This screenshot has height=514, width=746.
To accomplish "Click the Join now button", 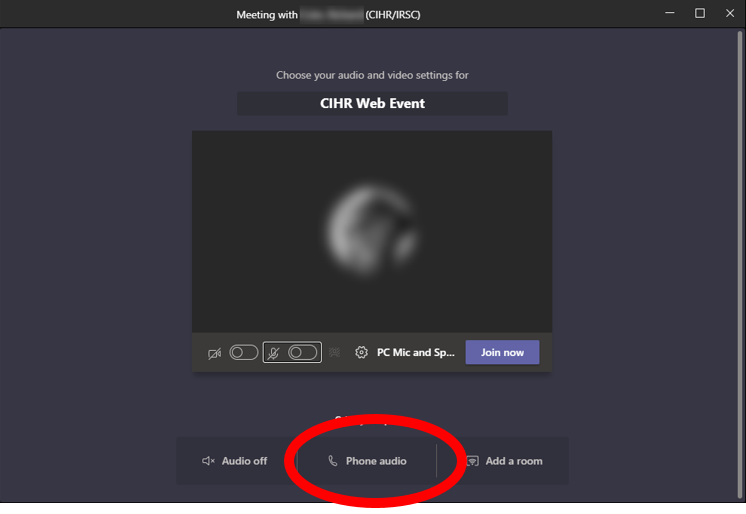I will 502,352.
